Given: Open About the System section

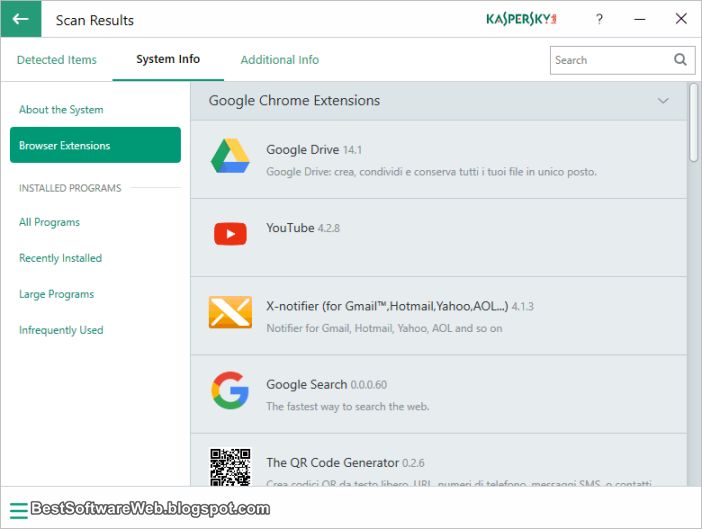Looking at the screenshot, I should [x=61, y=110].
